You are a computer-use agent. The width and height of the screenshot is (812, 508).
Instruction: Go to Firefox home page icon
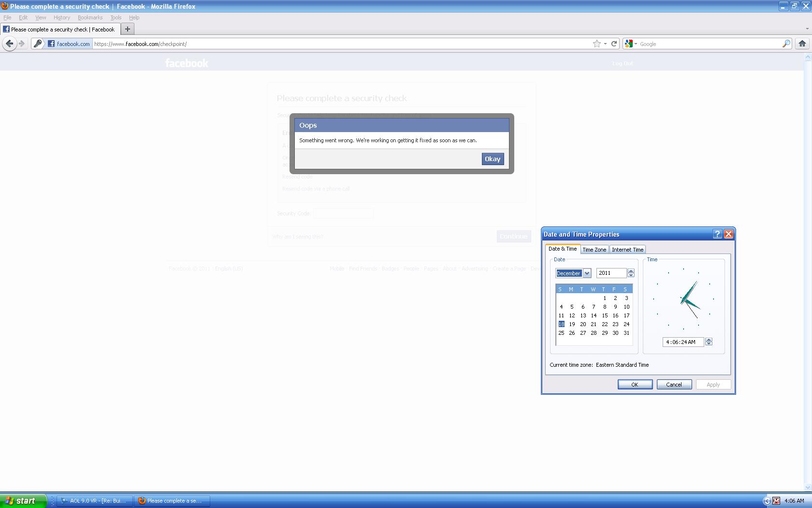(802, 44)
